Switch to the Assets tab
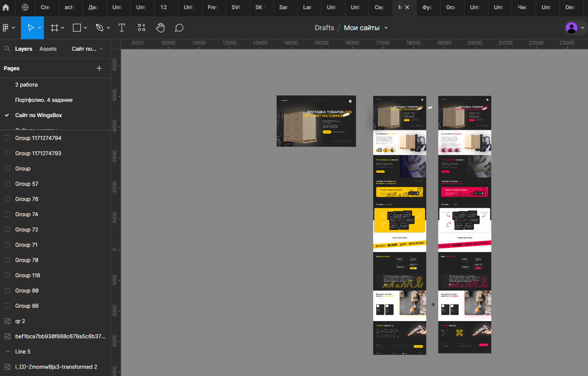 click(x=48, y=49)
